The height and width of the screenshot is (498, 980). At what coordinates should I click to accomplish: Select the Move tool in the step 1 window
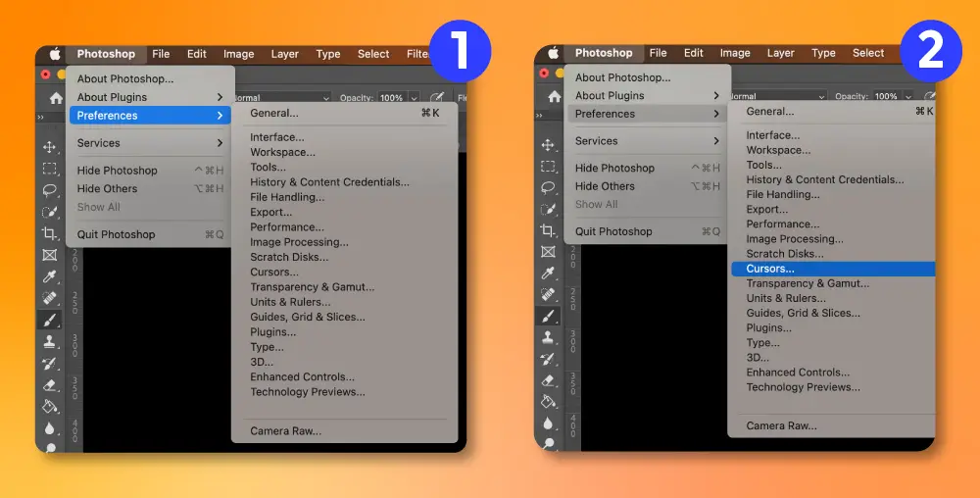[x=49, y=147]
